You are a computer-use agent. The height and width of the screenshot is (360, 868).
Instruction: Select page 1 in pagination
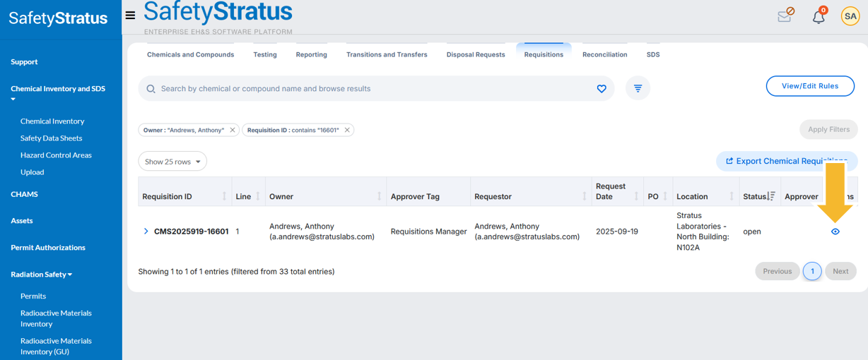[812, 271]
